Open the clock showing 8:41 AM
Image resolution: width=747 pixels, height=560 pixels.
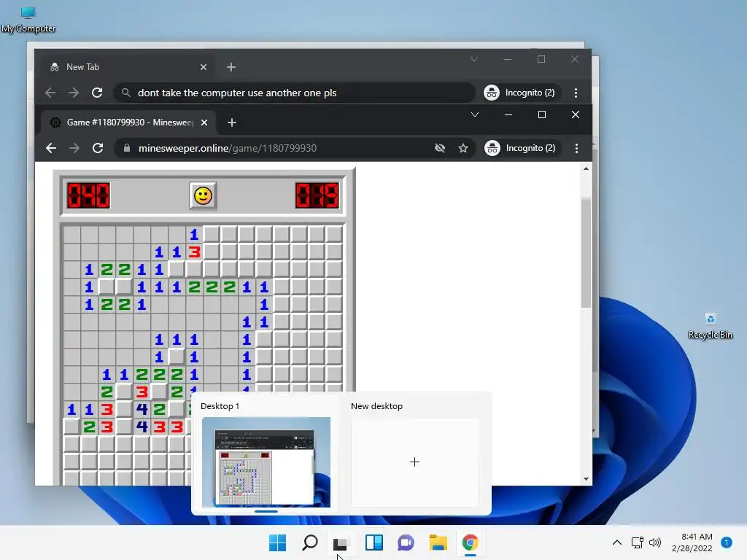(x=692, y=542)
